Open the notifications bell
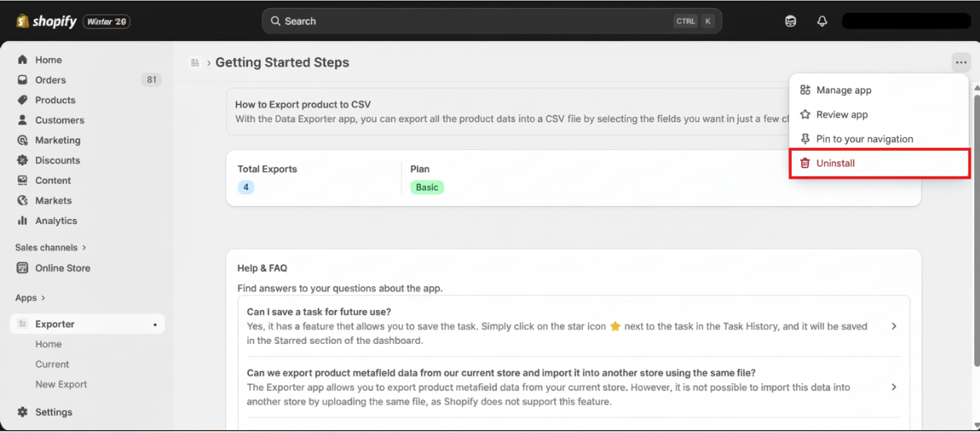 click(822, 22)
